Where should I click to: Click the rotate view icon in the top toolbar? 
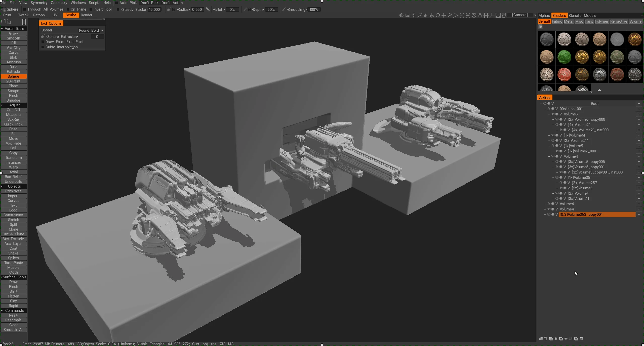click(x=438, y=16)
